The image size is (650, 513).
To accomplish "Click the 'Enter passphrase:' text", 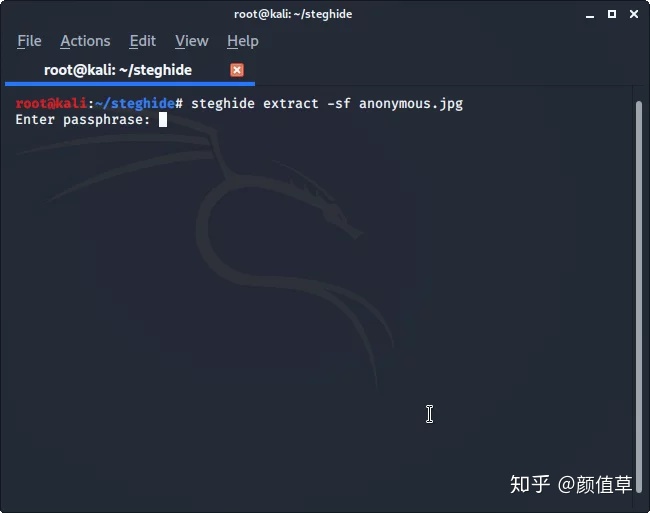I will click(82, 120).
